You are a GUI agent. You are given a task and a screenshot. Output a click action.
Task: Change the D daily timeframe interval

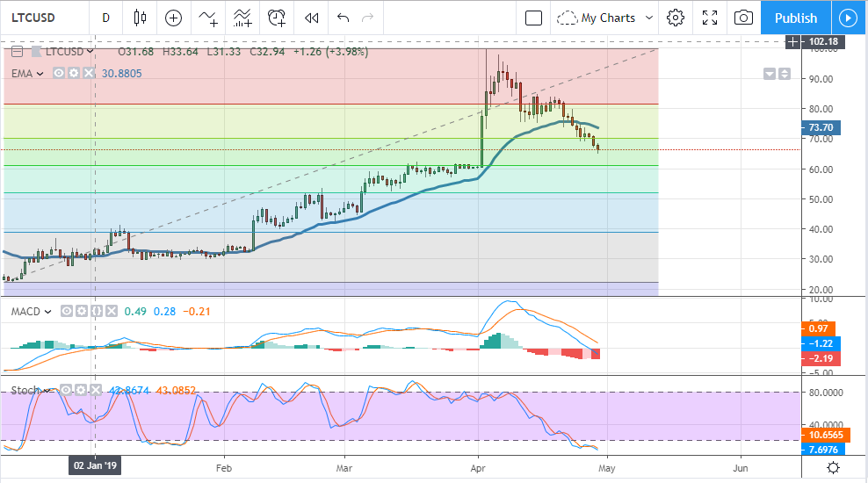click(105, 18)
